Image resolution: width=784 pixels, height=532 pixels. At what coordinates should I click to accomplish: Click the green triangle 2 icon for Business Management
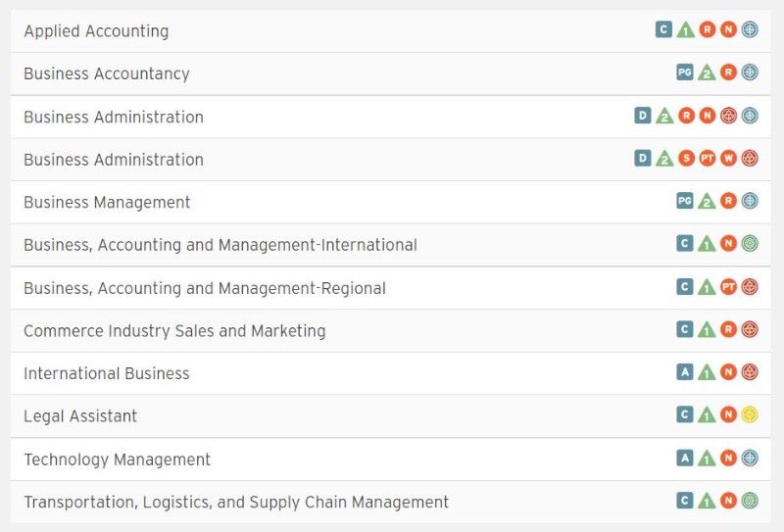[x=707, y=201]
